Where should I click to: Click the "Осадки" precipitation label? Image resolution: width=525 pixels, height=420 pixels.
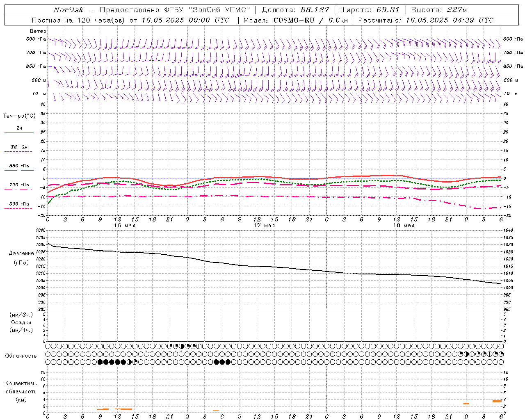(x=21, y=322)
